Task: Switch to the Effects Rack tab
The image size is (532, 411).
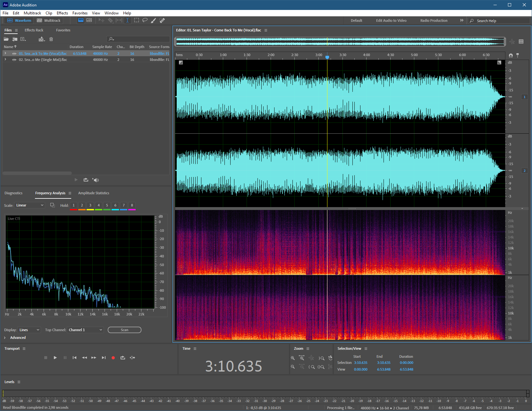Action: click(34, 30)
